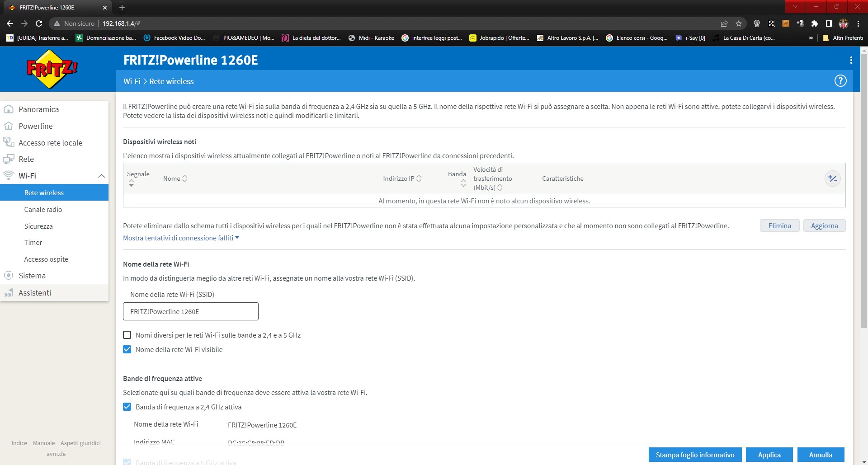Expand Mostra tentativi di connessione falliti

click(181, 238)
